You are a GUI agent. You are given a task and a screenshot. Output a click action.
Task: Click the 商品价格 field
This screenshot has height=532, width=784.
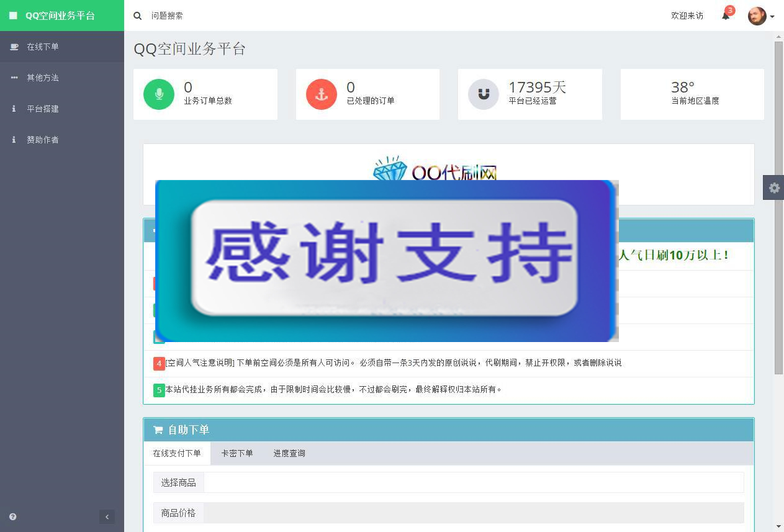[x=474, y=513]
